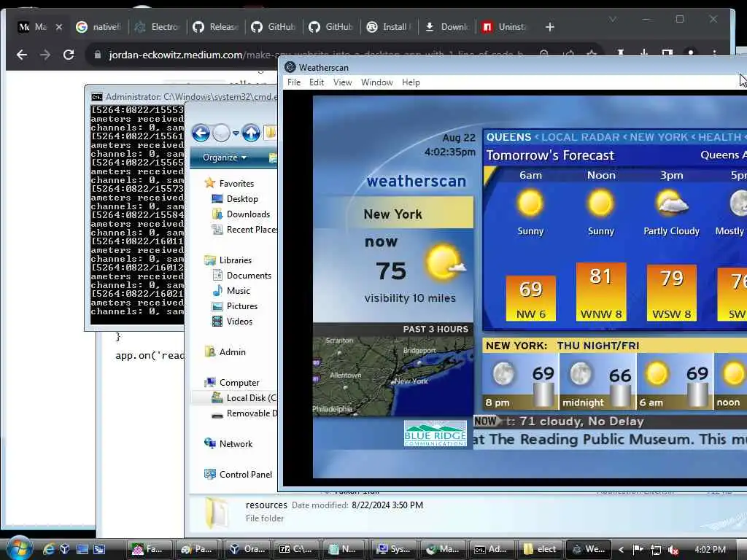This screenshot has height=560, width=747.
Task: Open Recent Places in the Explorer sidebar
Action: (x=244, y=230)
